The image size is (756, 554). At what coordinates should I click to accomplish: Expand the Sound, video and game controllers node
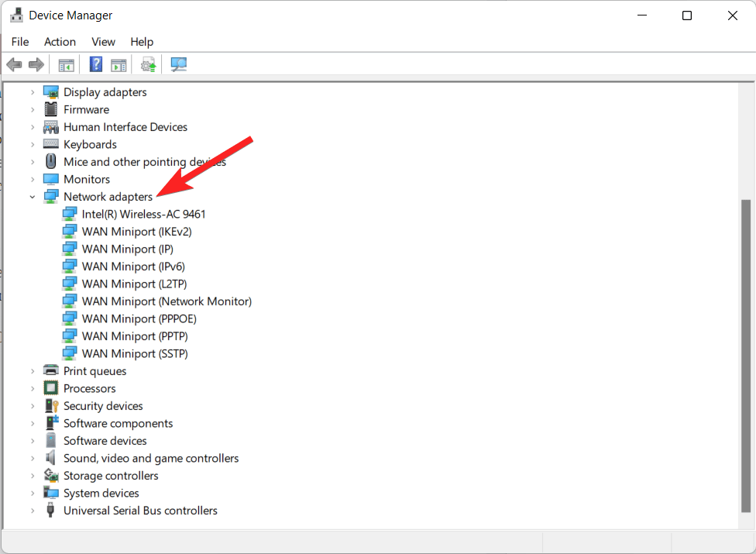(33, 459)
